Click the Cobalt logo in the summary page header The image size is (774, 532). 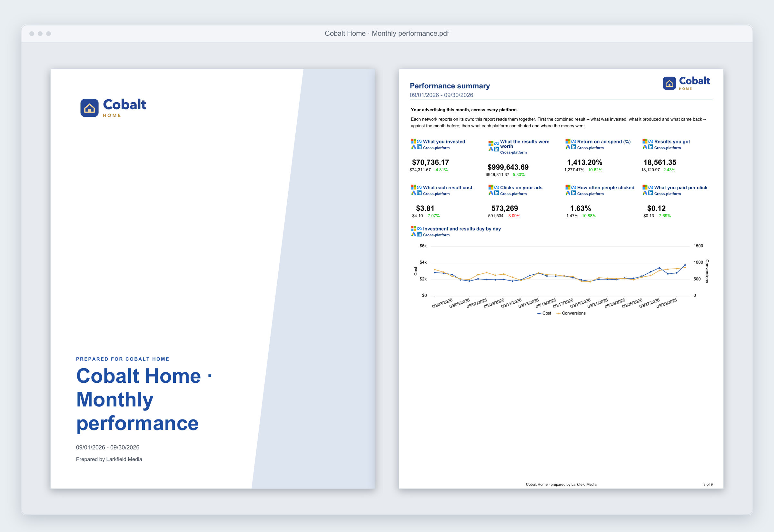686,83
